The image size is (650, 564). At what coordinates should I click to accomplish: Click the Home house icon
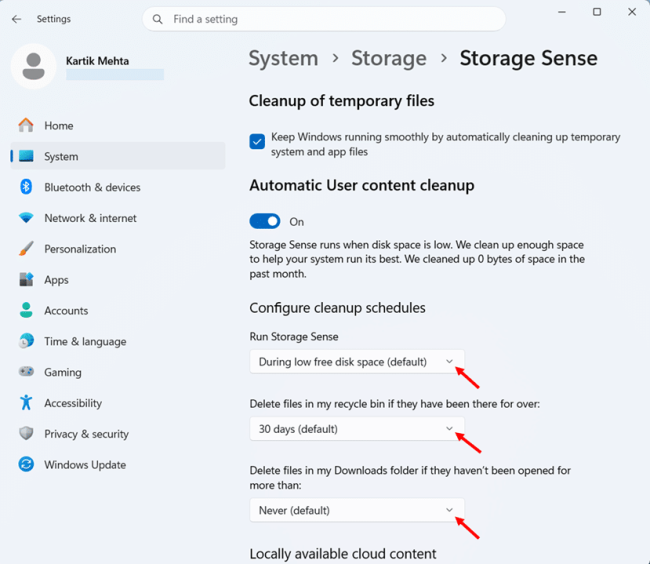pos(26,125)
